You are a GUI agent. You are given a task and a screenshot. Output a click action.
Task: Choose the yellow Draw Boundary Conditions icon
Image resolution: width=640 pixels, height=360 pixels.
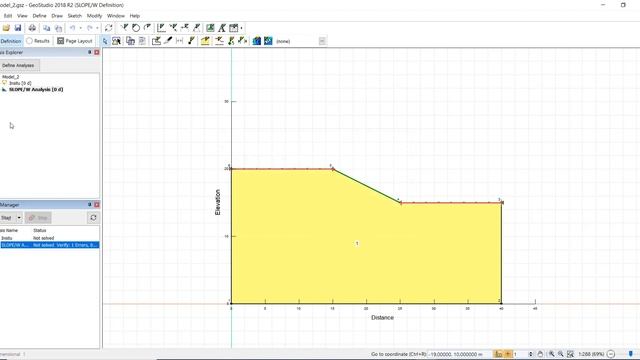coord(205,41)
